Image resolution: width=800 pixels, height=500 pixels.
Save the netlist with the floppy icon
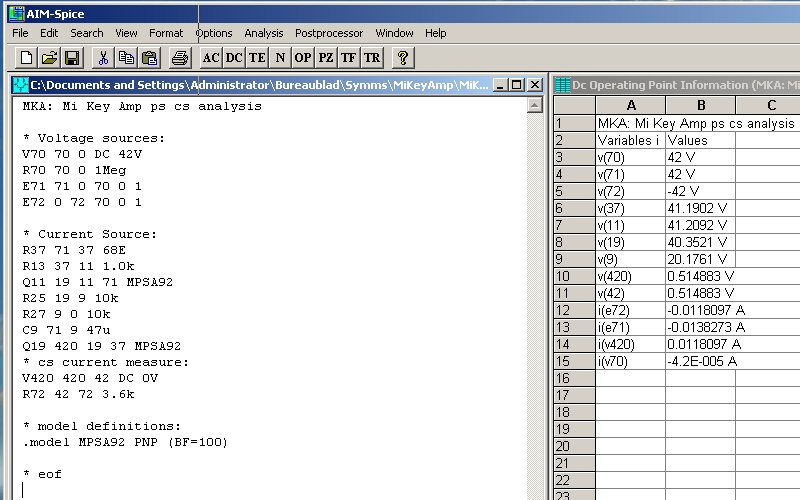pos(72,58)
